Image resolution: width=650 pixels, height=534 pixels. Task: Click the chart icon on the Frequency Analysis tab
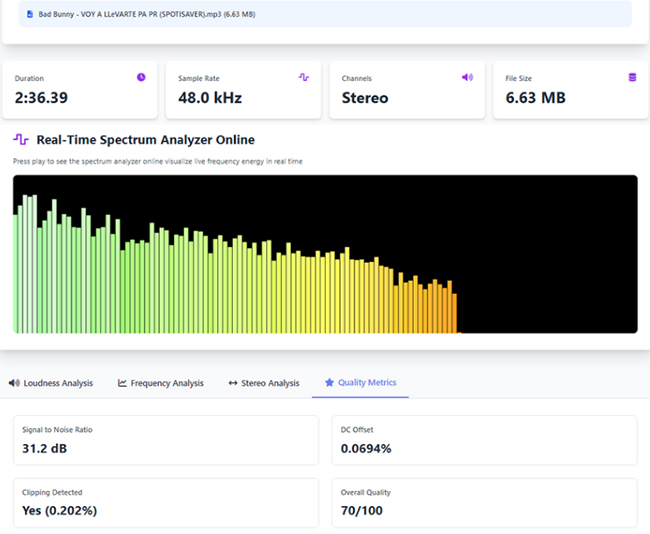pyautogui.click(x=122, y=383)
